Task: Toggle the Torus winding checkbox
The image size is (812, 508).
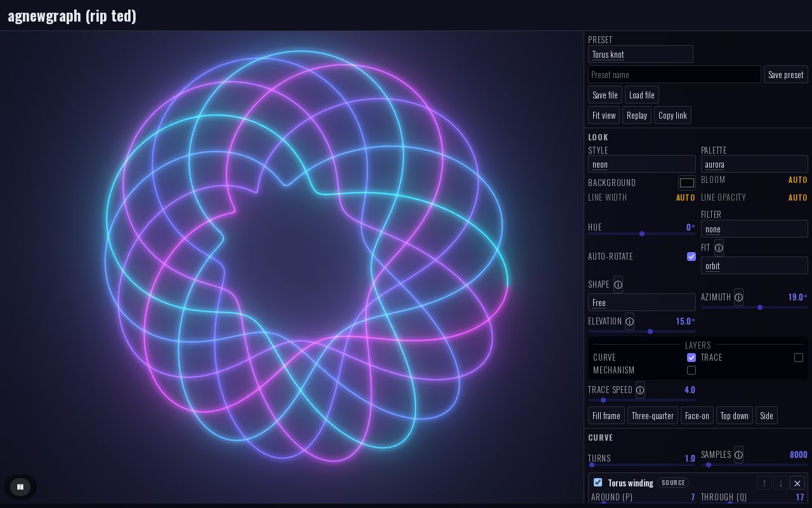Action: 598,483
